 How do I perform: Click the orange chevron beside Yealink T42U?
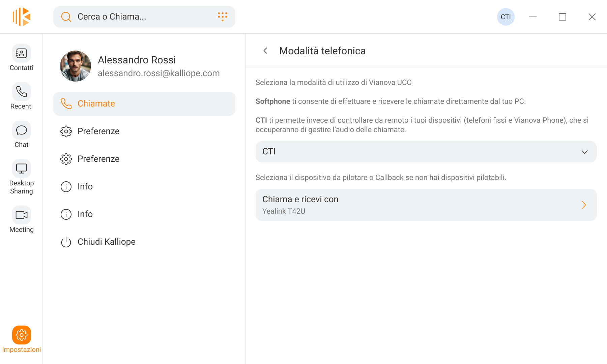[584, 205]
